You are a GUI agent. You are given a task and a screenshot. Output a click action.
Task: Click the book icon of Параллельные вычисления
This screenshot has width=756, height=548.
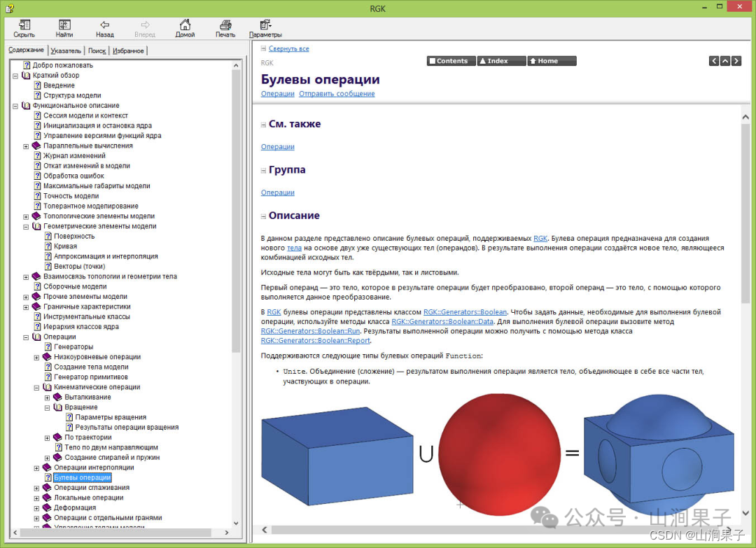tap(36, 146)
